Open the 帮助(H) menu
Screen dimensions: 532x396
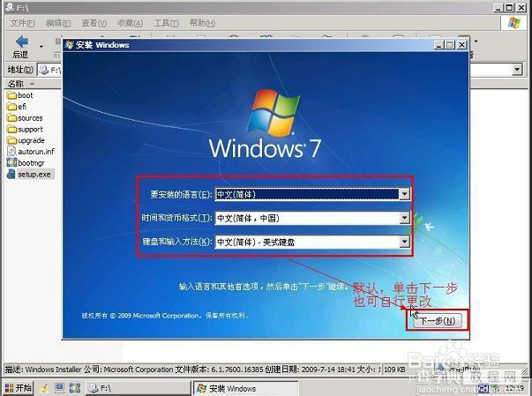point(202,23)
